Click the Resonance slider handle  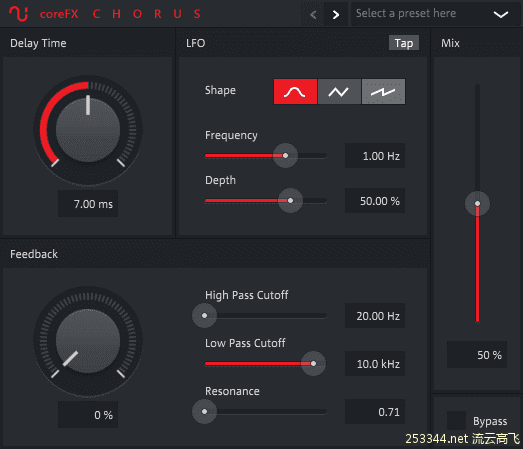204,411
